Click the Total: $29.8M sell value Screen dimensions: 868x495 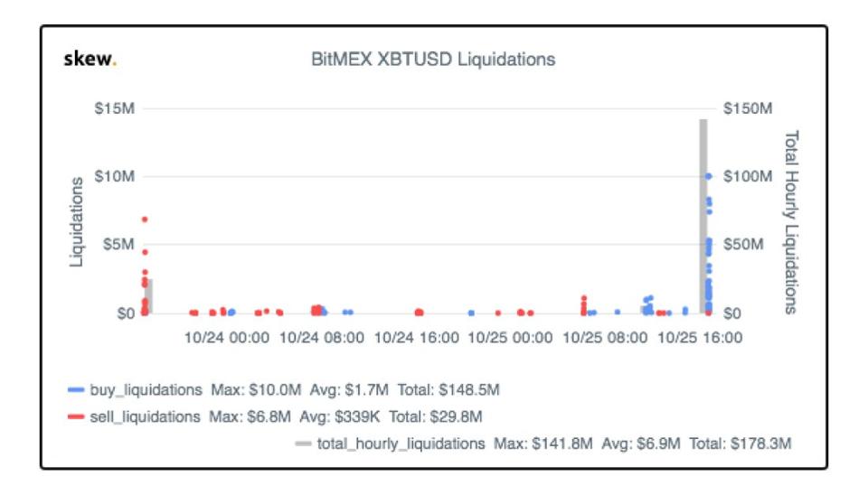435,416
